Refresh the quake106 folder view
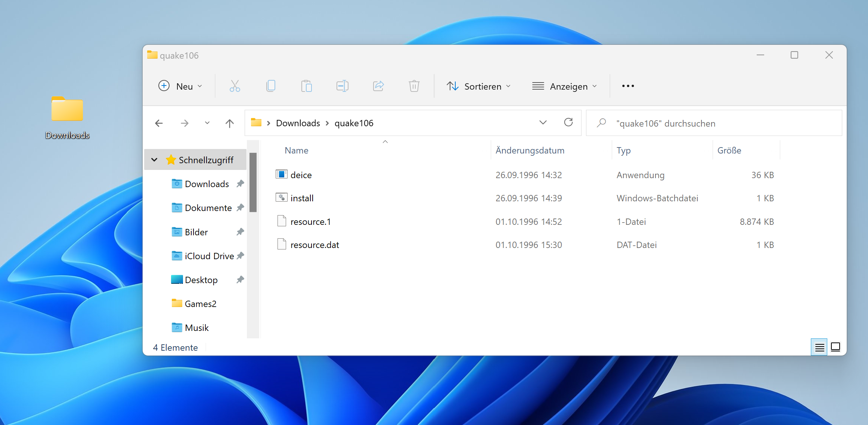The height and width of the screenshot is (425, 868). [568, 122]
